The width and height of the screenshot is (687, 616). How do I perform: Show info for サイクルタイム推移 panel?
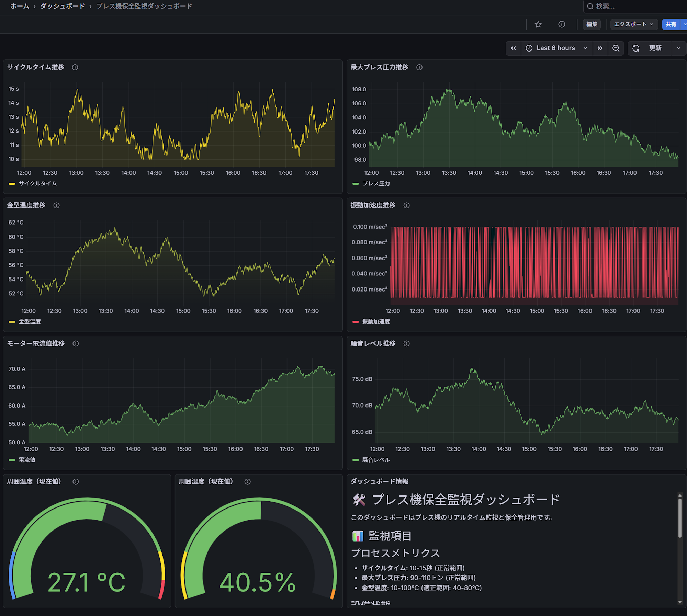tap(75, 67)
